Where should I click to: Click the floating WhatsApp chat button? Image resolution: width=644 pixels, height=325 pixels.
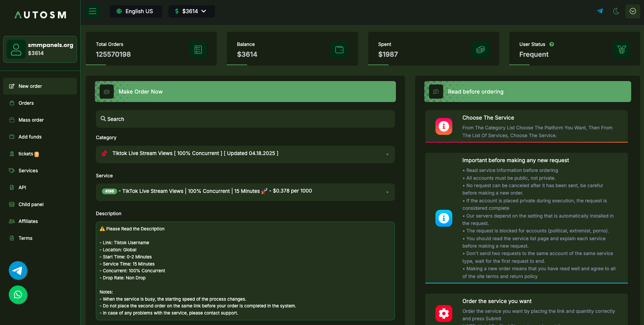tap(18, 295)
